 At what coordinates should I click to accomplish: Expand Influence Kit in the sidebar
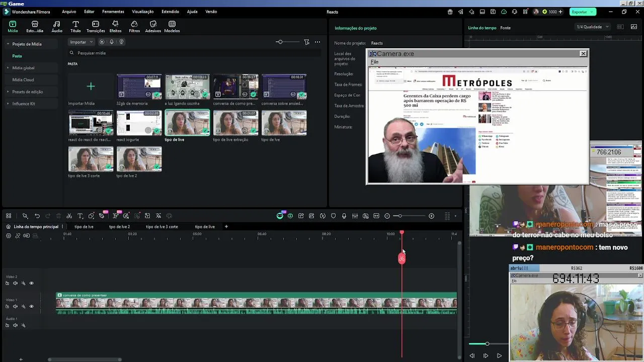coord(8,104)
